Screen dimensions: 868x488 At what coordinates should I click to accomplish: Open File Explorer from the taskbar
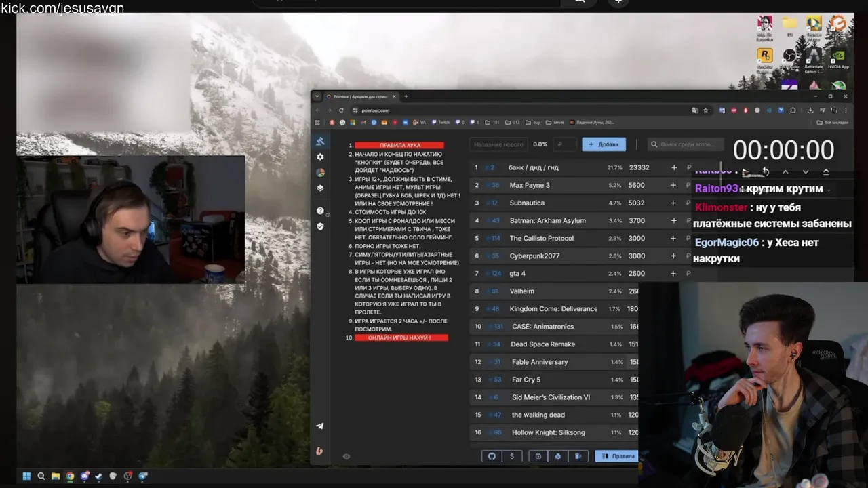click(56, 476)
